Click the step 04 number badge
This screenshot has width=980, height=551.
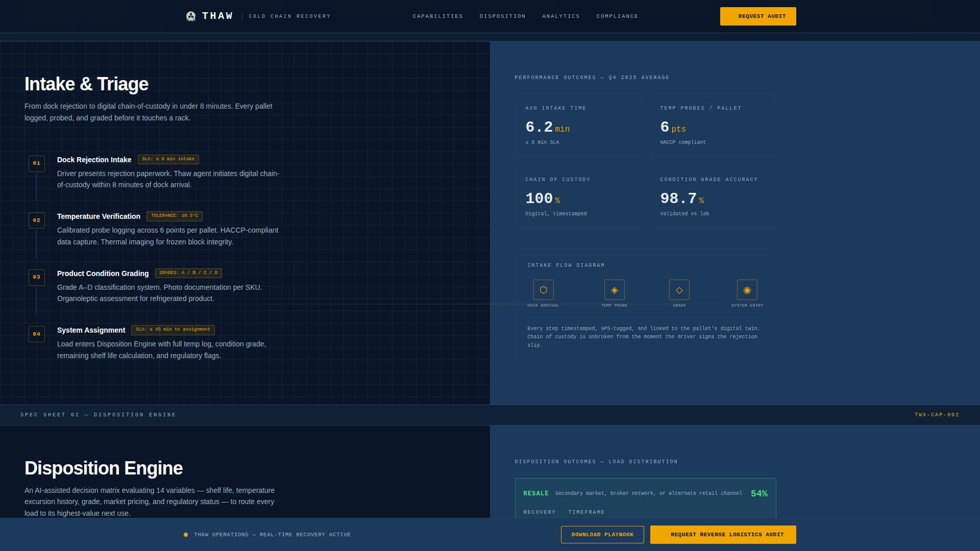(x=37, y=334)
